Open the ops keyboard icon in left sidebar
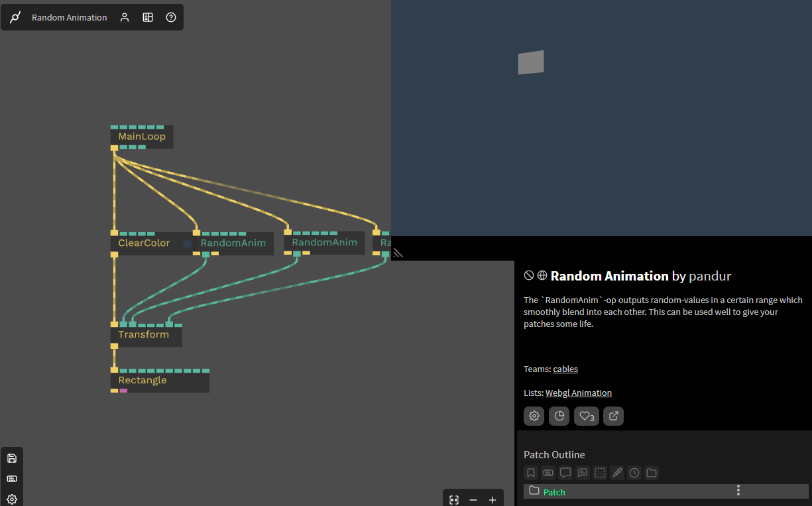The width and height of the screenshot is (812, 506). coord(12,478)
